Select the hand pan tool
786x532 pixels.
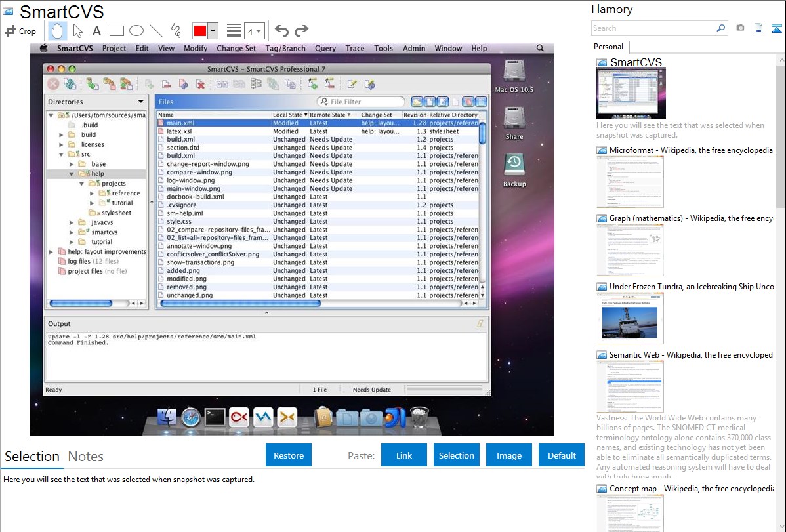coord(57,31)
